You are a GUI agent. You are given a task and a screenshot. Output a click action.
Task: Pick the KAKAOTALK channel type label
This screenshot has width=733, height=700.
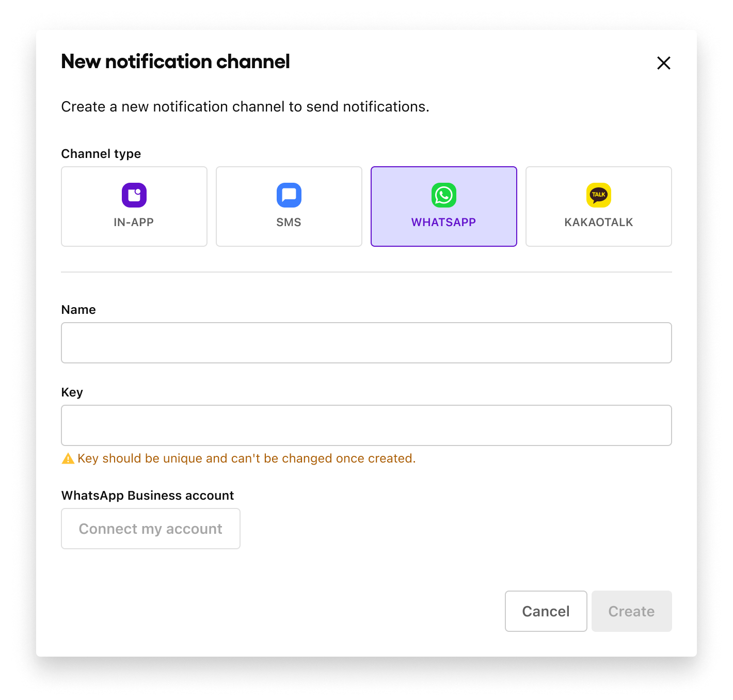[598, 222]
